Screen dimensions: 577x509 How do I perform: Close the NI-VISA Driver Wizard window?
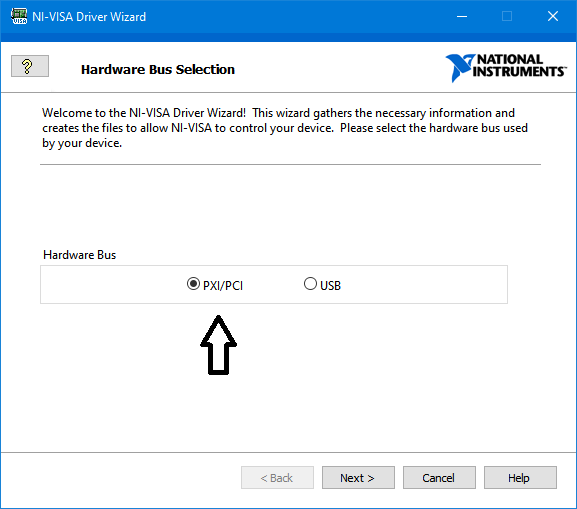click(553, 16)
